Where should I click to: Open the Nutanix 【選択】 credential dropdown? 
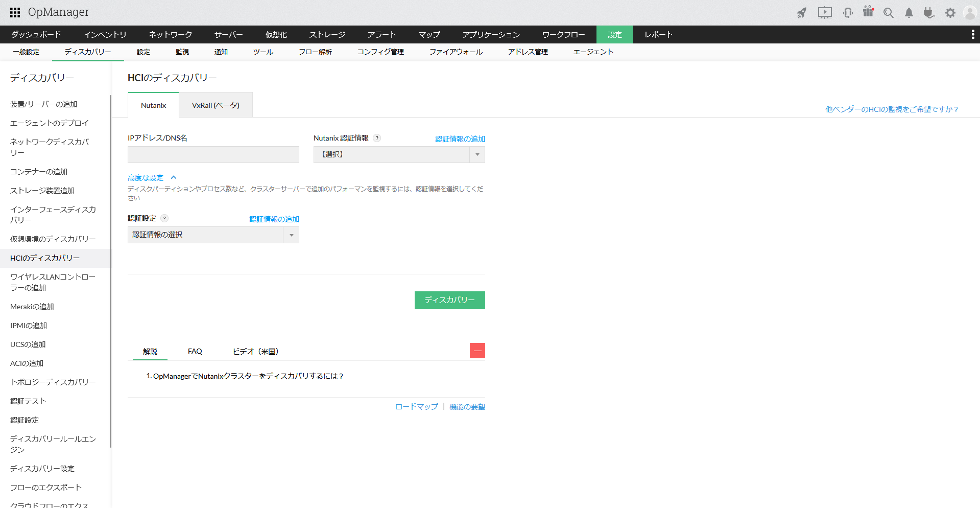pos(399,154)
